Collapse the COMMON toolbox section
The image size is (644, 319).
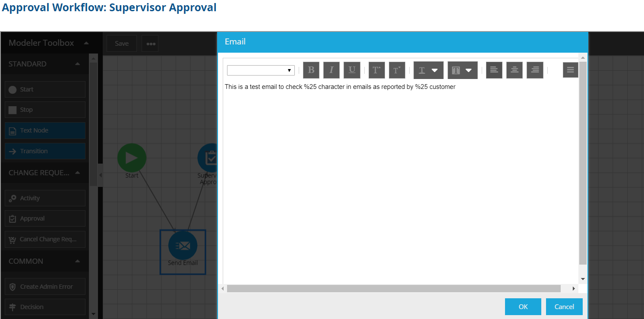coord(77,261)
